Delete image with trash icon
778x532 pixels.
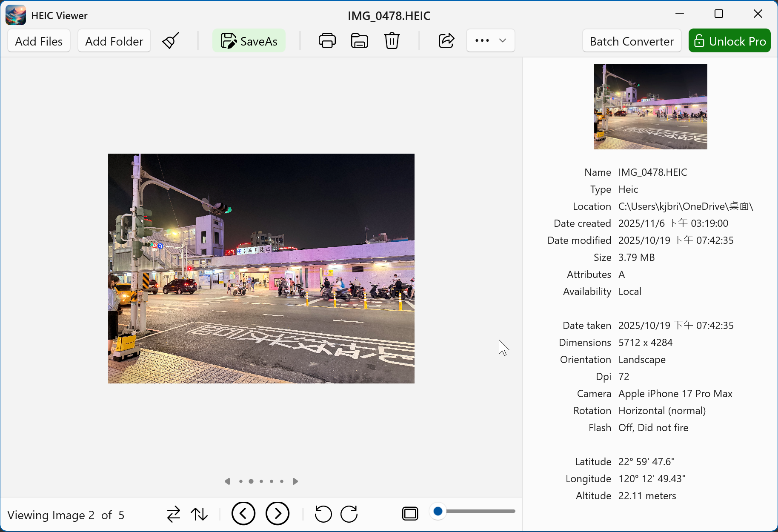(392, 41)
